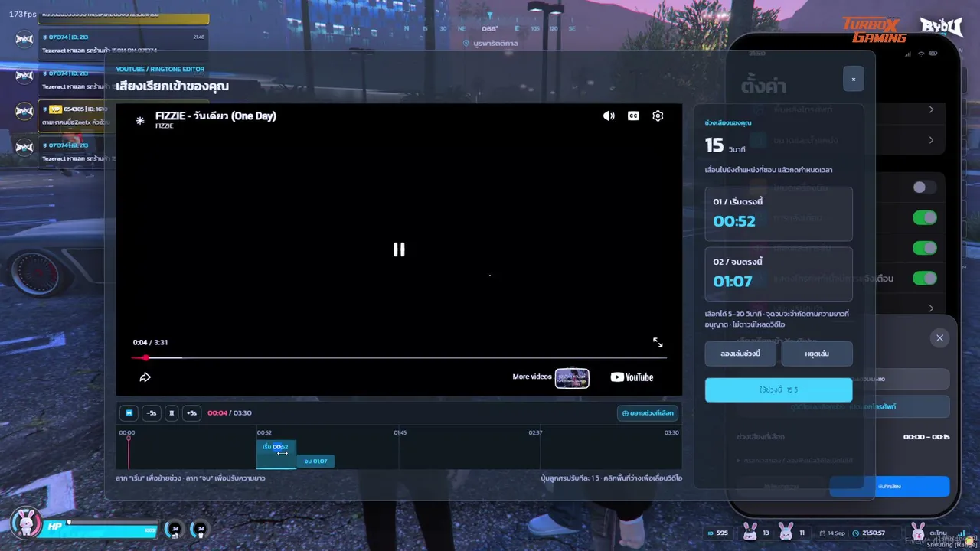Close the ringtone editor with the X button

[x=854, y=79]
